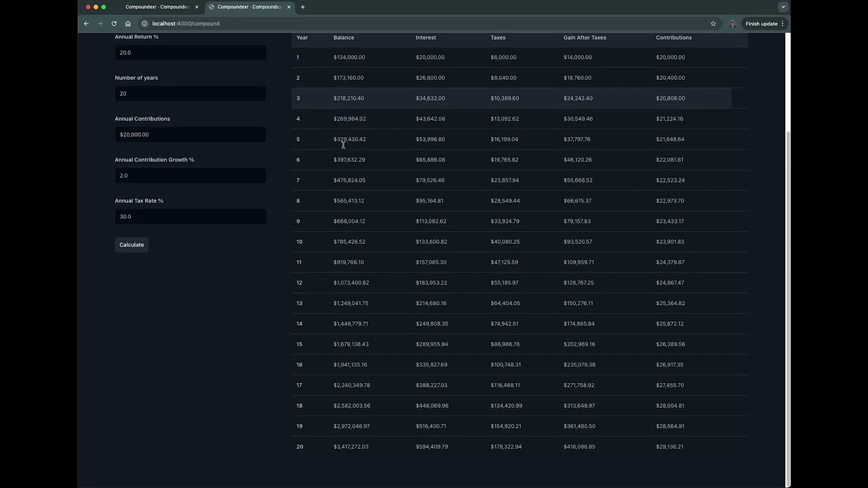
Task: Go back using browser back arrow
Action: (x=86, y=24)
